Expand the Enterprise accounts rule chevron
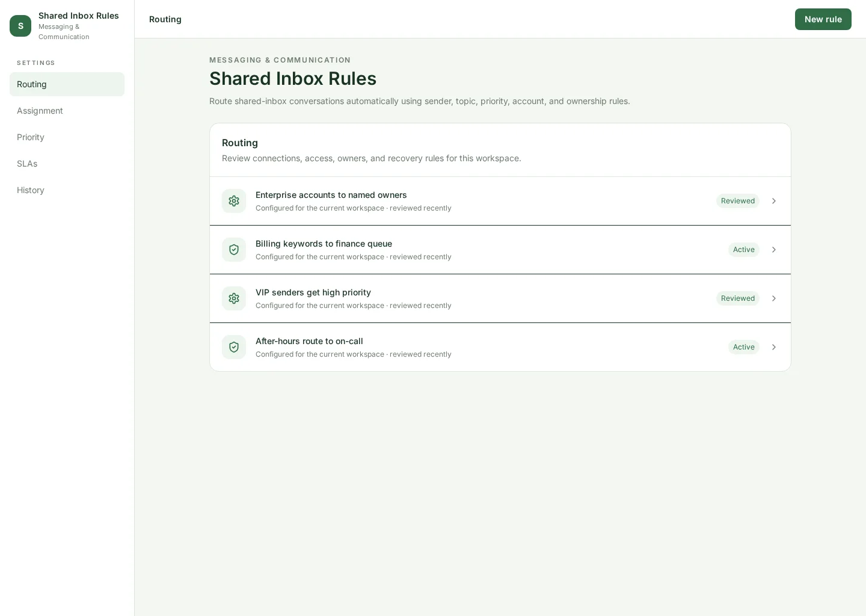Screen dimensions: 866x616 pos(774,201)
